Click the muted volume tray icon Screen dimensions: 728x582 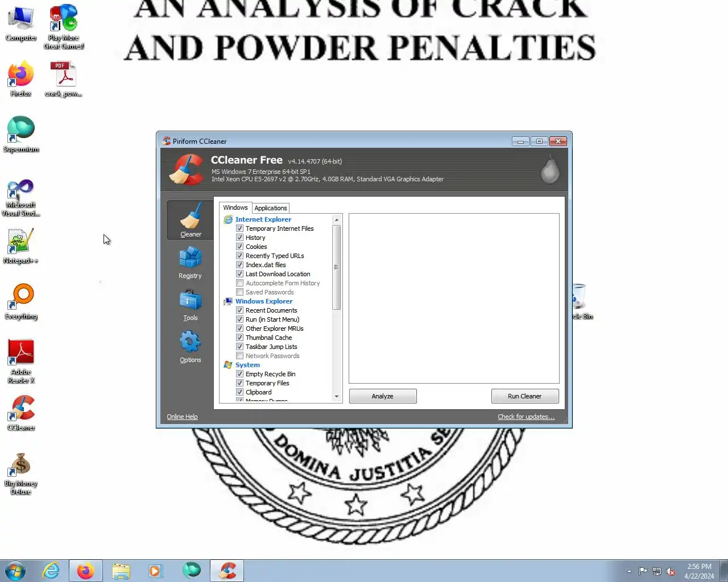pyautogui.click(x=671, y=571)
